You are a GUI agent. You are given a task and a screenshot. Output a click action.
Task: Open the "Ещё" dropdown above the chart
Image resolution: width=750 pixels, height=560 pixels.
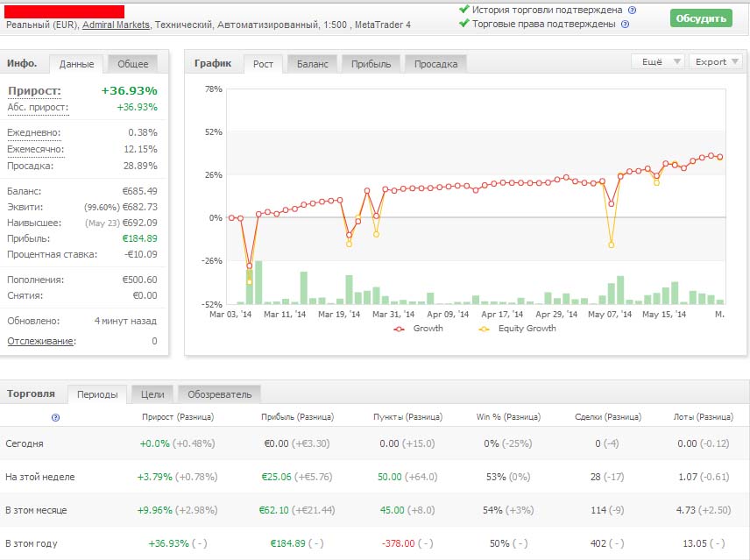[x=657, y=61]
